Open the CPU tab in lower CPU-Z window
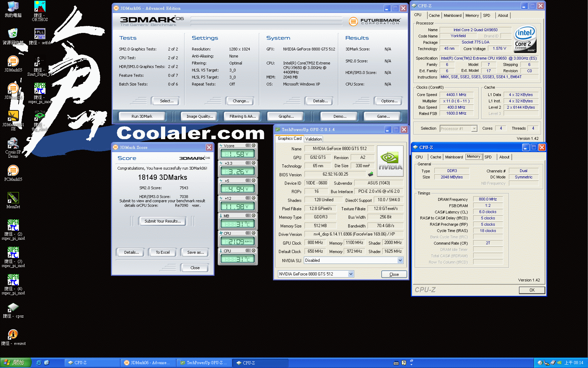 click(419, 157)
